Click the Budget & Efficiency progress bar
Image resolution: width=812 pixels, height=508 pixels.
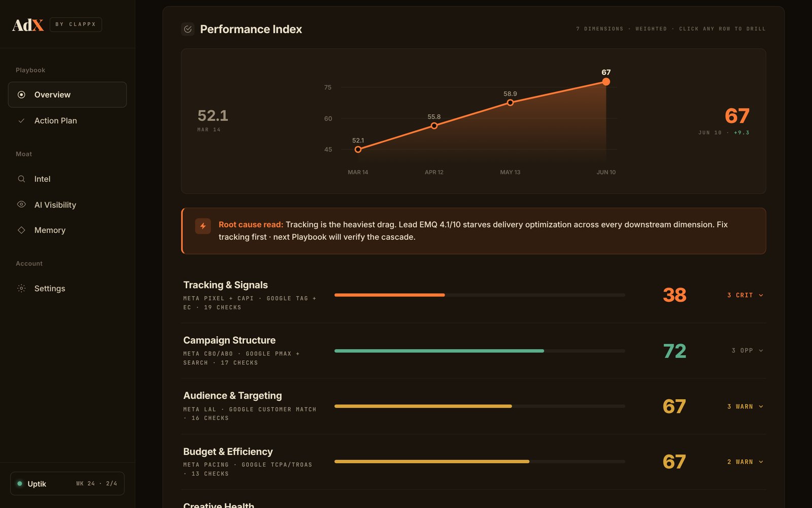pos(432,462)
